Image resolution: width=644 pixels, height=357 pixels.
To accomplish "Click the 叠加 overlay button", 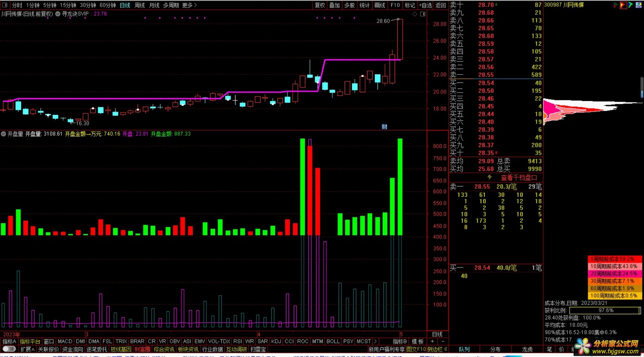I will click(x=334, y=5).
